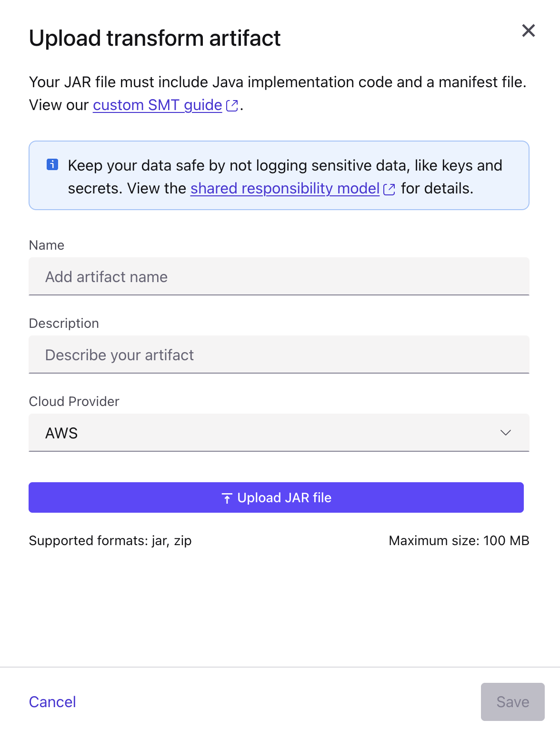Focus the Add artifact name field

pyautogui.click(x=279, y=276)
